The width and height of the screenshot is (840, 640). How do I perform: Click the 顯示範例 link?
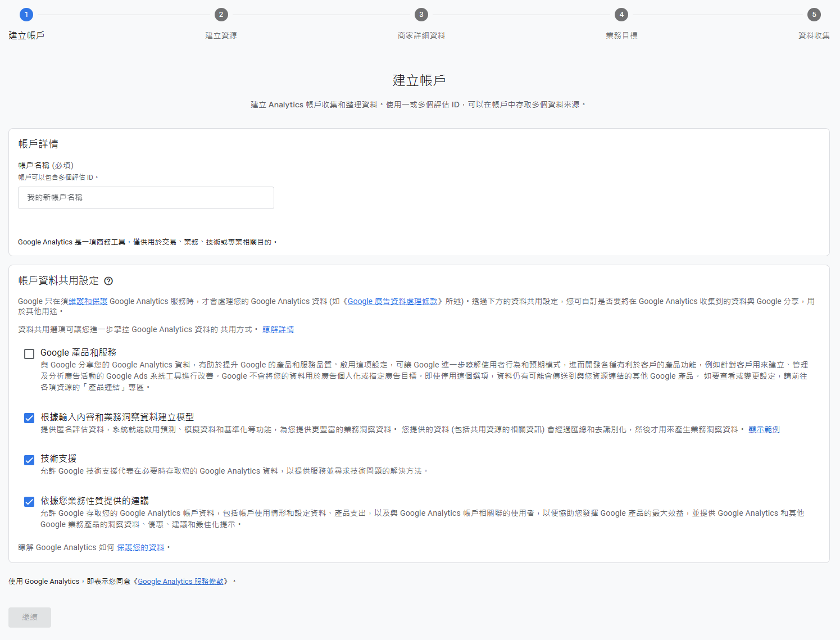764,430
